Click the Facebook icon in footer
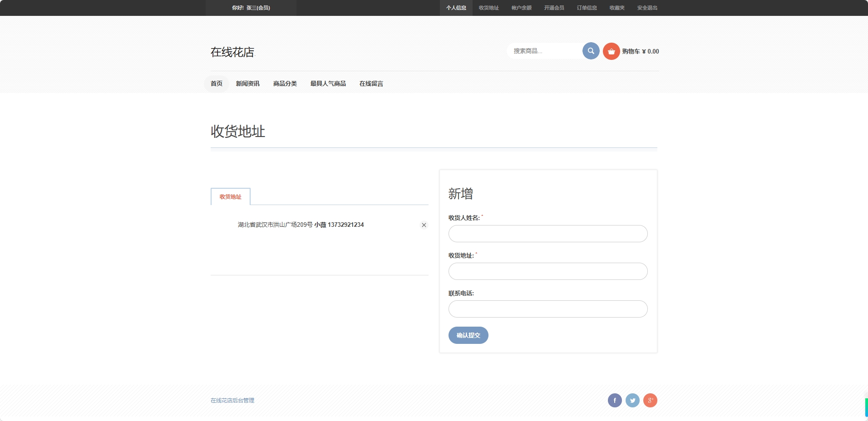This screenshot has height=421, width=868. (x=615, y=400)
